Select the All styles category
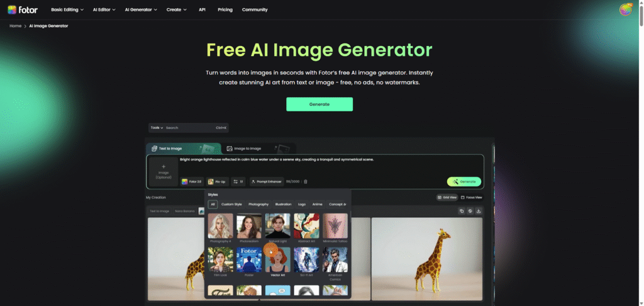 point(213,204)
